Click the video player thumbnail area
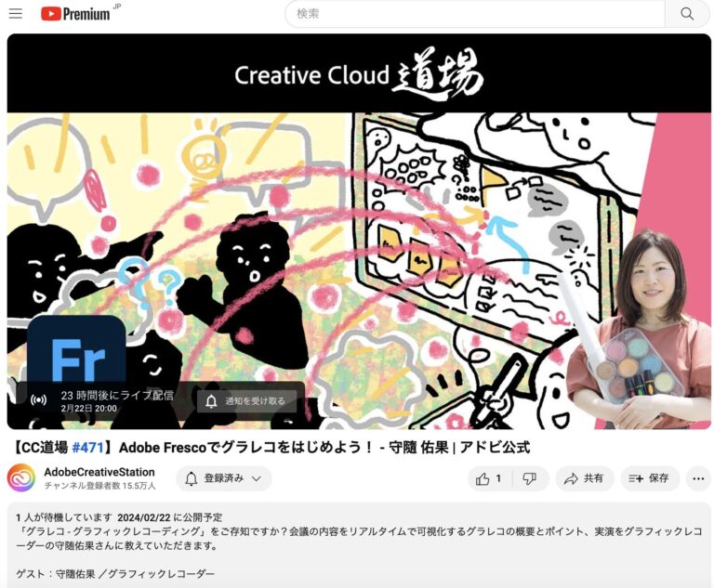The image size is (714, 588). pyautogui.click(x=358, y=232)
